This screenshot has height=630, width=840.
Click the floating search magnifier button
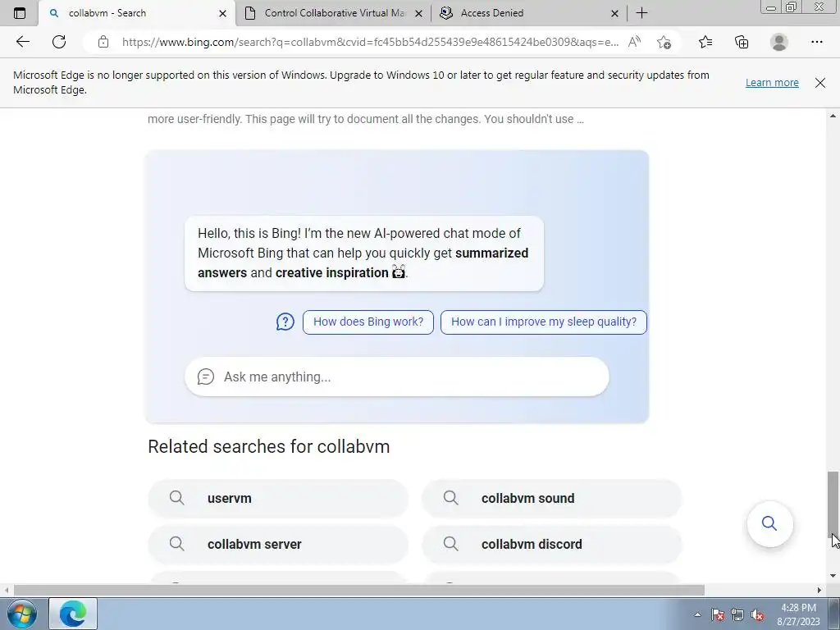769,523
